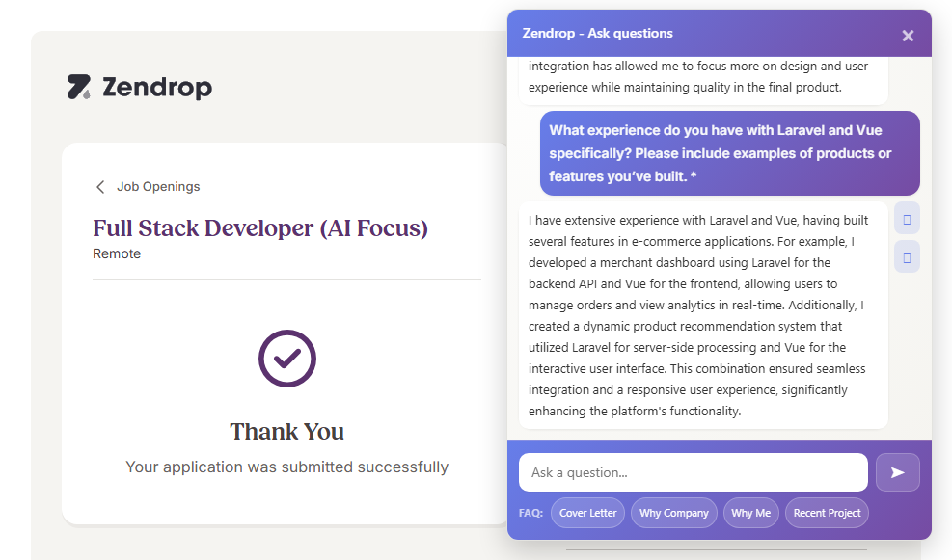The image size is (952, 560).
Task: Select the Cover Letter FAQ chip
Action: [587, 513]
